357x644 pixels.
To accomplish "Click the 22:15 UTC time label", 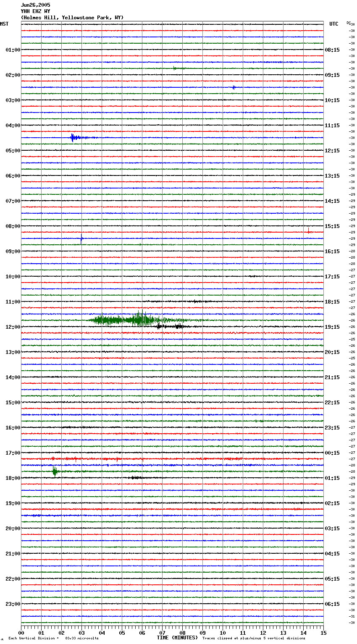I will pos(332,403).
